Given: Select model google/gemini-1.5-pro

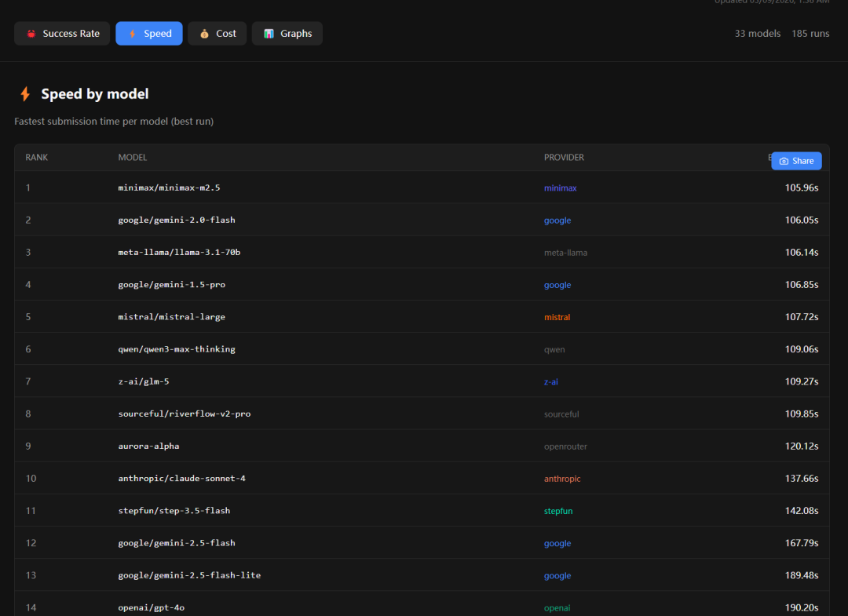Looking at the screenshot, I should pyautogui.click(x=171, y=285).
